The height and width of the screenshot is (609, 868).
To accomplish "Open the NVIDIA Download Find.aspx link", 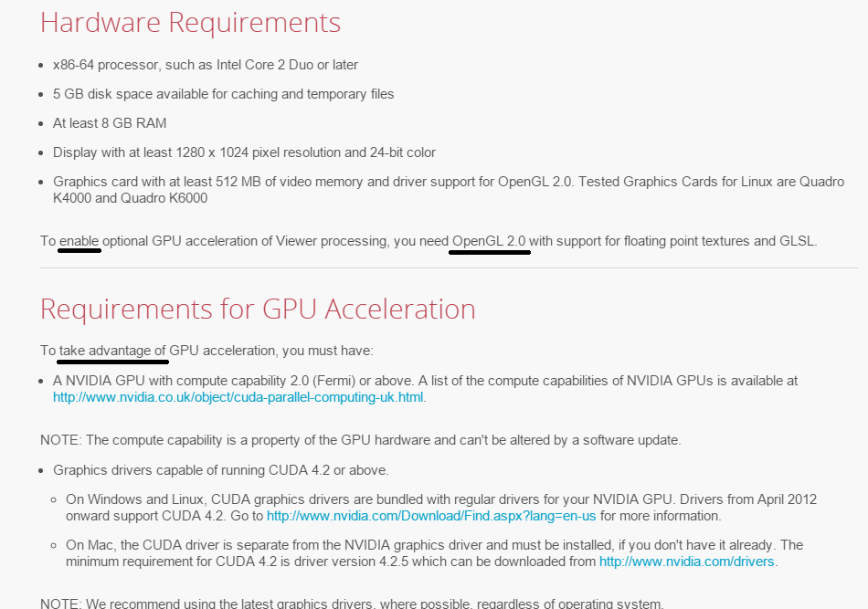I will [x=431, y=516].
